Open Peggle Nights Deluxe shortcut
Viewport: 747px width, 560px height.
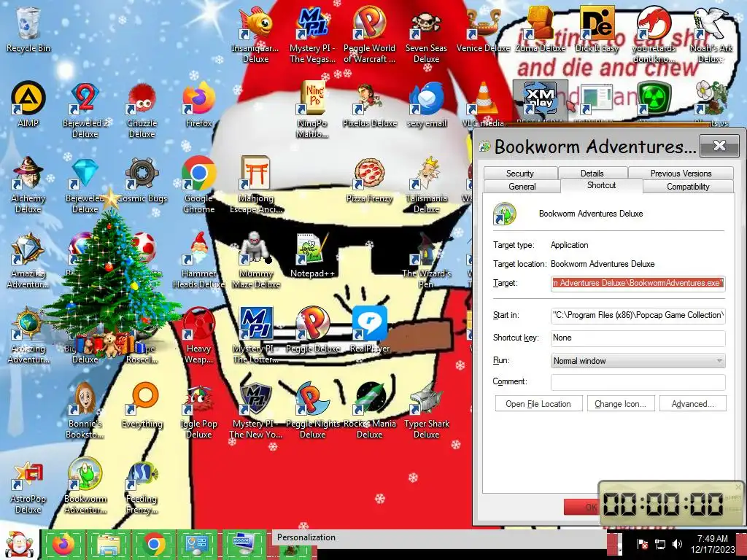coord(312,411)
